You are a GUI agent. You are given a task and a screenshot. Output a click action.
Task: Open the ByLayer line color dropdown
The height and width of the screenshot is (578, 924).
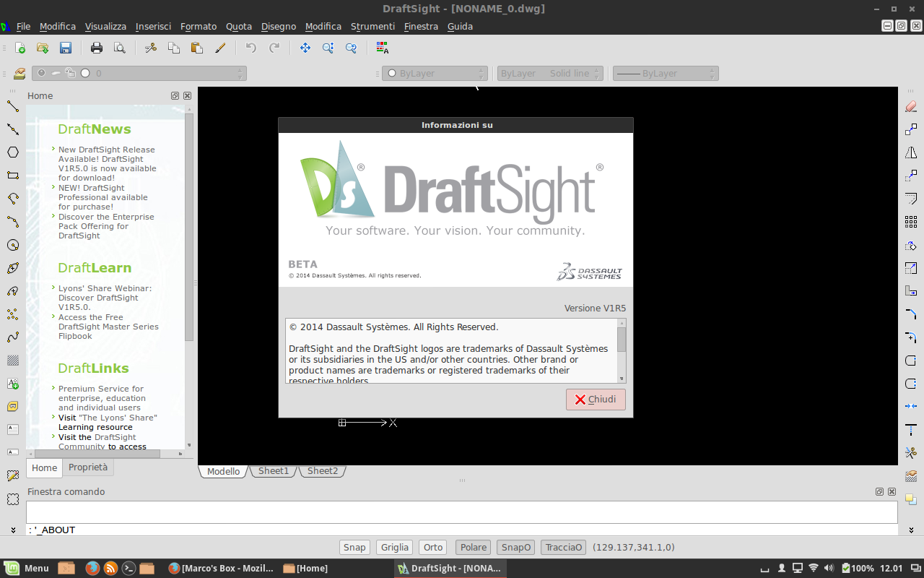435,73
